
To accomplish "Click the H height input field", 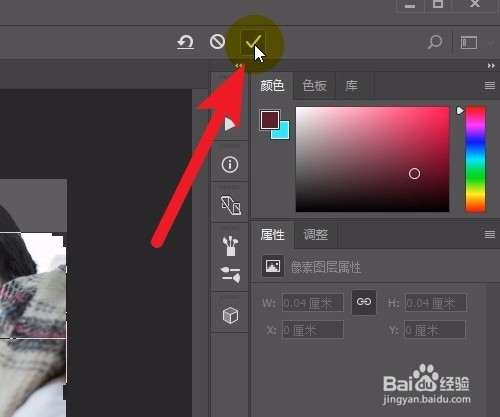I will (436, 303).
